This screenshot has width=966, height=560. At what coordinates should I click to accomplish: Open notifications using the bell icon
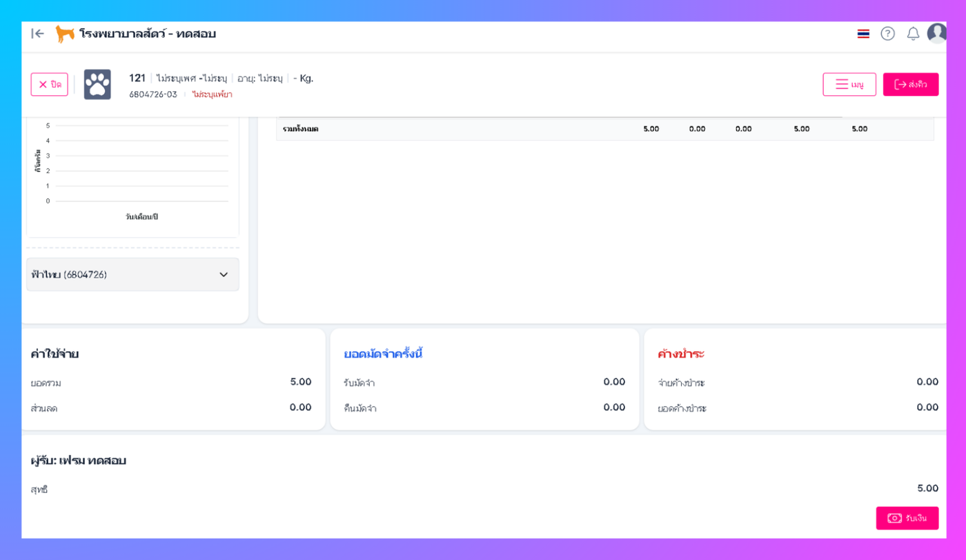[913, 33]
